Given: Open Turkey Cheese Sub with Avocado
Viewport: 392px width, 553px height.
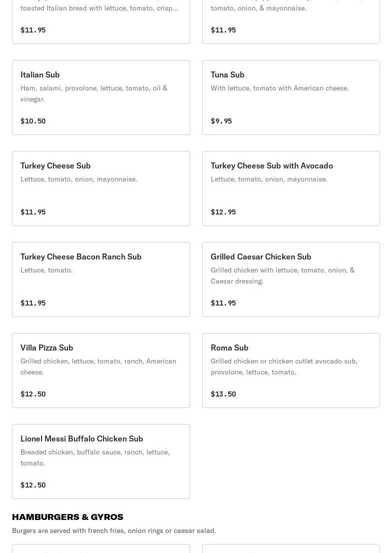Looking at the screenshot, I should [291, 188].
